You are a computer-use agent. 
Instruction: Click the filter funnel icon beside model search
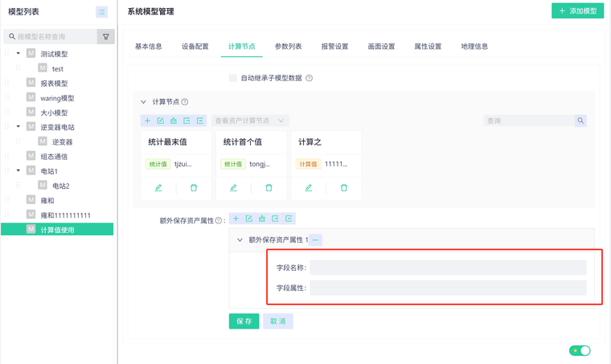pos(105,37)
